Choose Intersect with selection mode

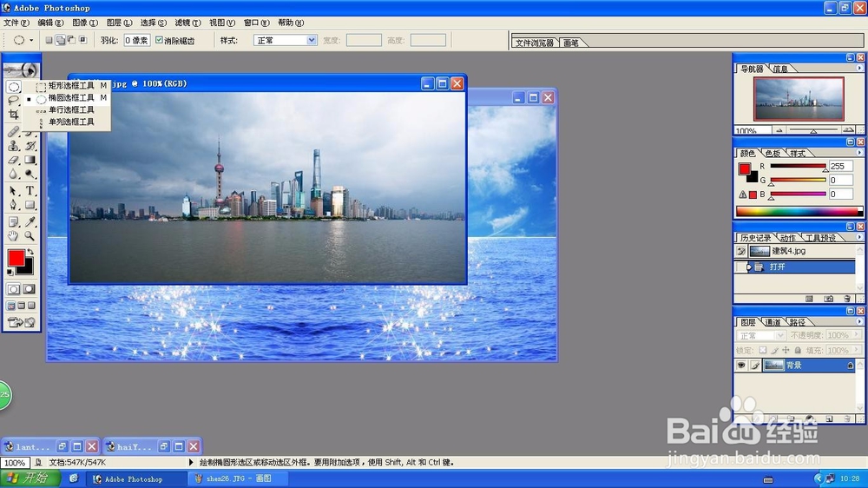coord(83,40)
